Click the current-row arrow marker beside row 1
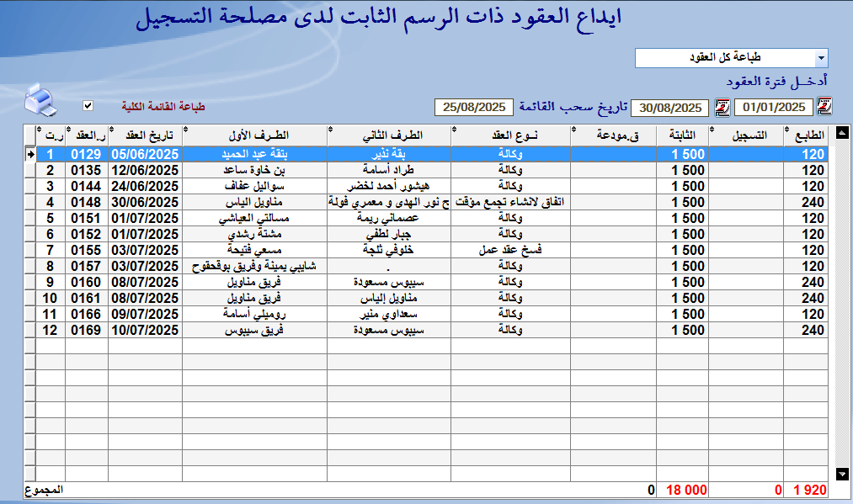Screen dimensions: 853x504 (x=31, y=154)
